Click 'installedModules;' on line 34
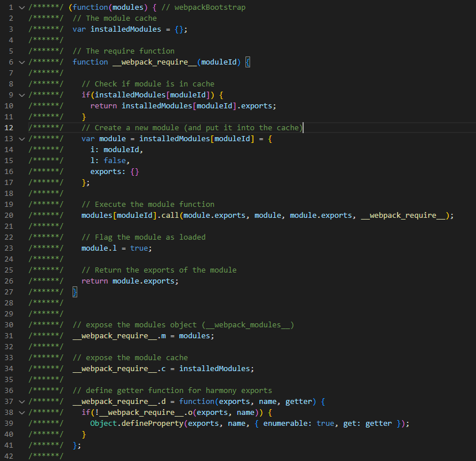 217,369
